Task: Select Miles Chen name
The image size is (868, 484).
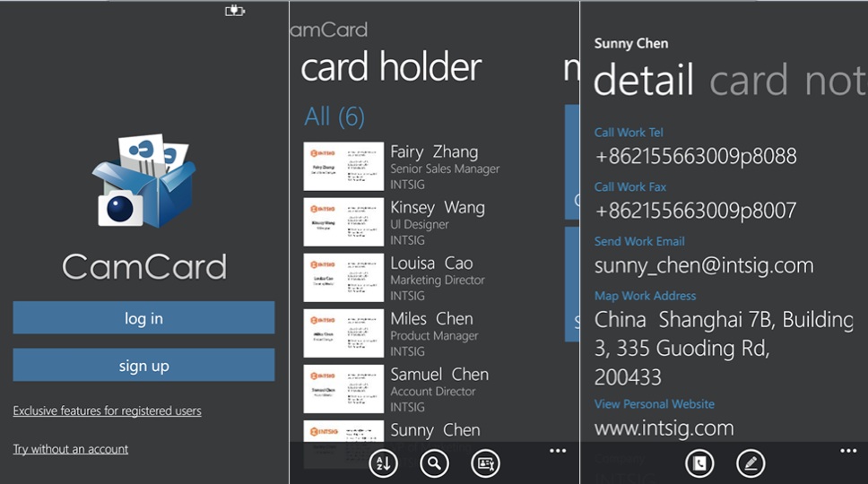Action: (431, 318)
